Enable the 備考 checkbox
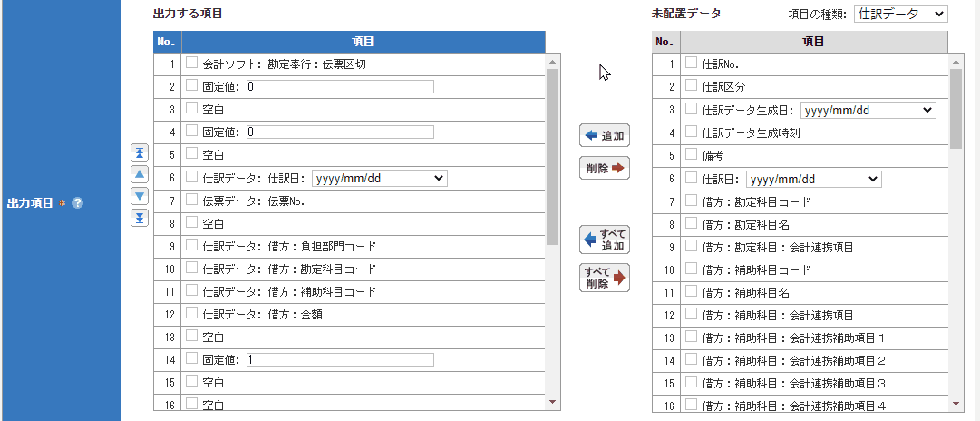 point(692,155)
